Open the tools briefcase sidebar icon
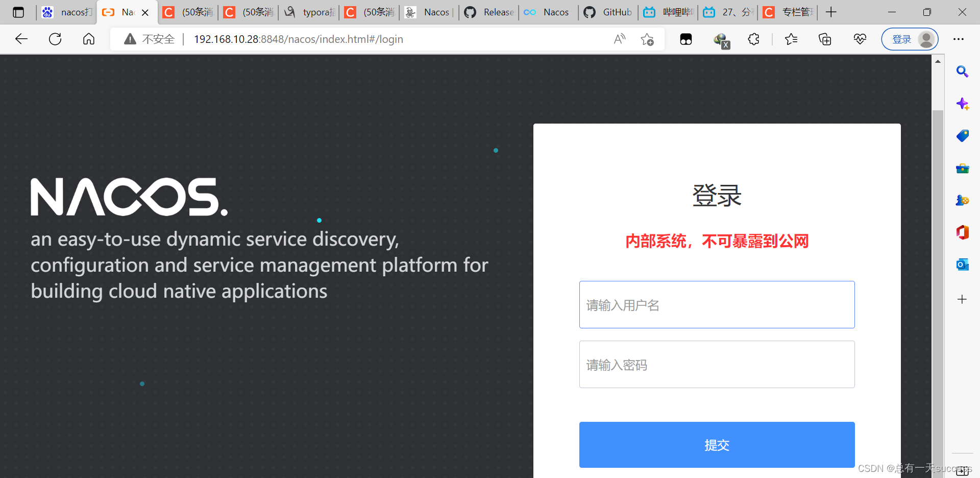Screen dimensions: 980x478 (962, 168)
